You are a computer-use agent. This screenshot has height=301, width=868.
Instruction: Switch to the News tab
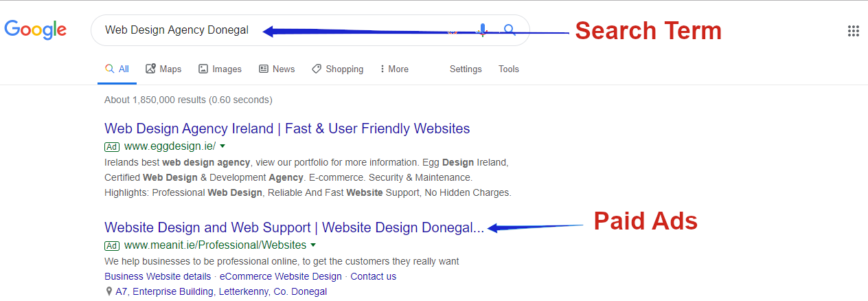pyautogui.click(x=277, y=69)
